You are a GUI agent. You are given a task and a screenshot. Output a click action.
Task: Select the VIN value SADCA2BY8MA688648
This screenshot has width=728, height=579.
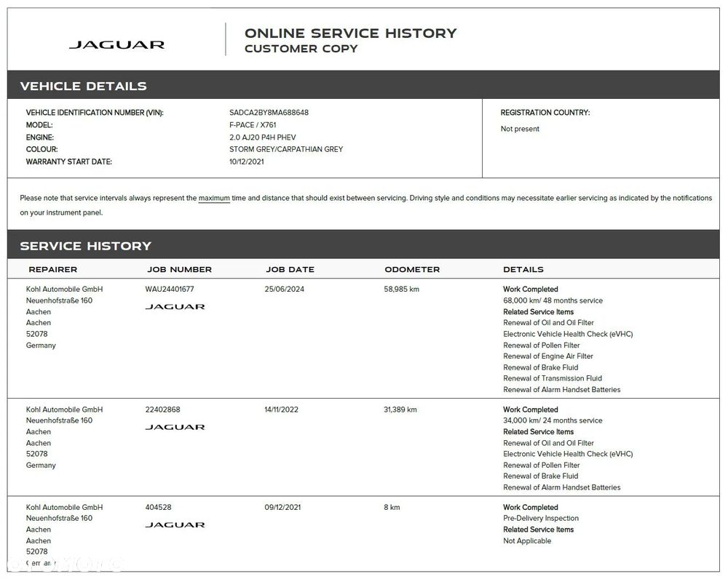[x=269, y=113]
